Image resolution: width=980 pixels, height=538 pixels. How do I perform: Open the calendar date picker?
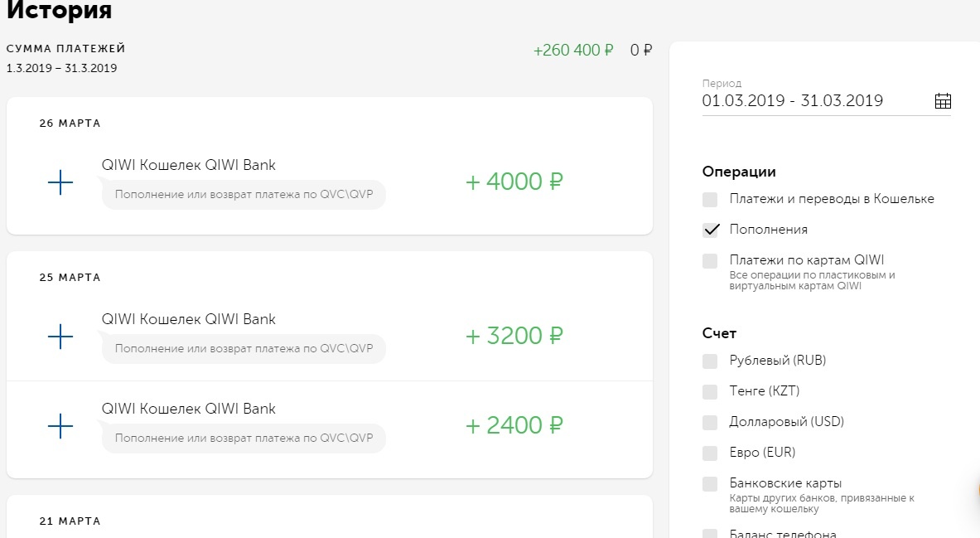tap(942, 100)
